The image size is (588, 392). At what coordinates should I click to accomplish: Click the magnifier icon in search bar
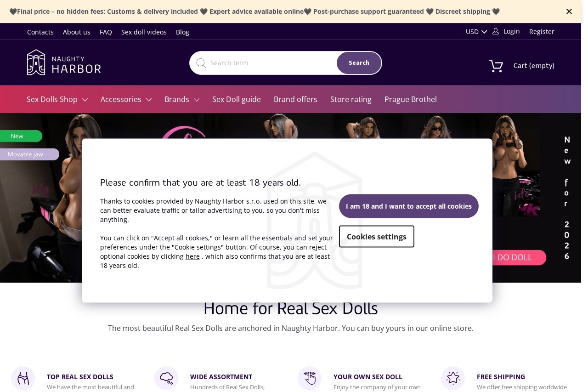[x=201, y=63]
